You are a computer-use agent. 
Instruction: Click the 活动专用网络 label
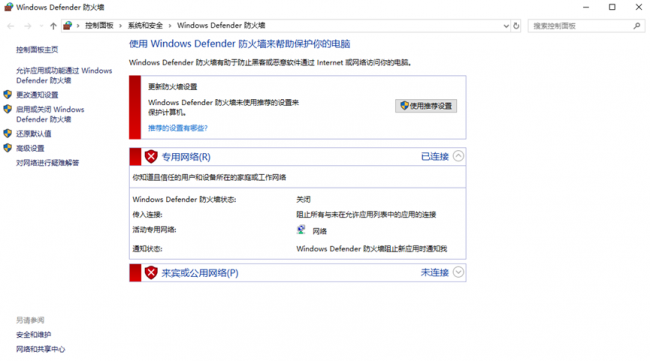pos(154,230)
